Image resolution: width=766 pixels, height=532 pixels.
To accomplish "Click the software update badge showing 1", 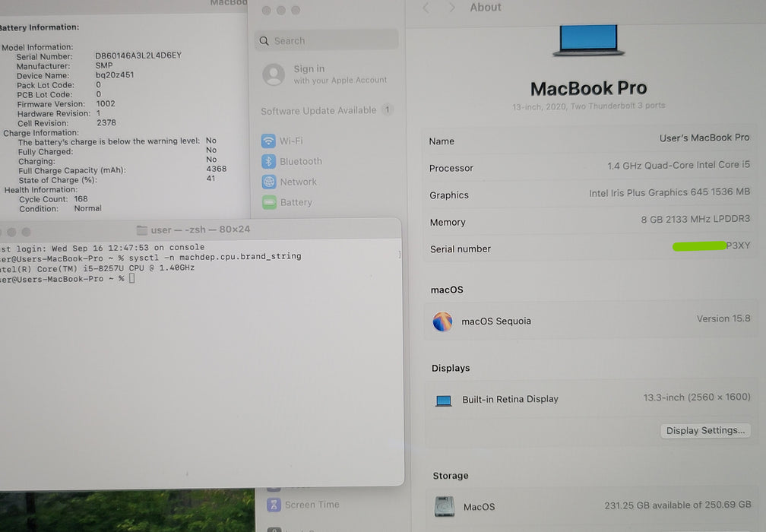I will tap(388, 110).
